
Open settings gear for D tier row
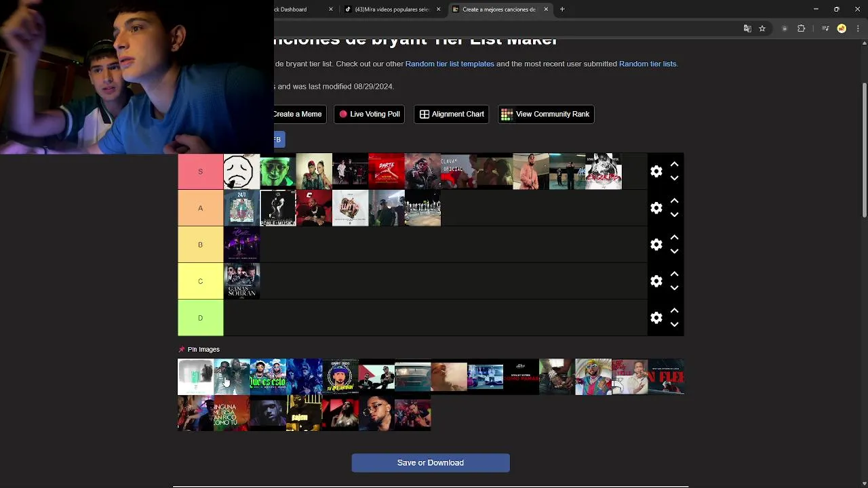click(656, 318)
